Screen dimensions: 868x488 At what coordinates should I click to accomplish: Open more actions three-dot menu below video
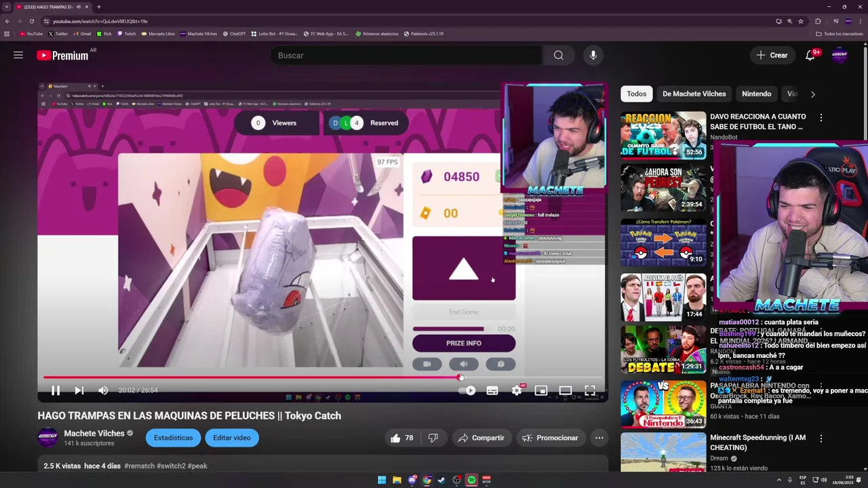click(599, 438)
